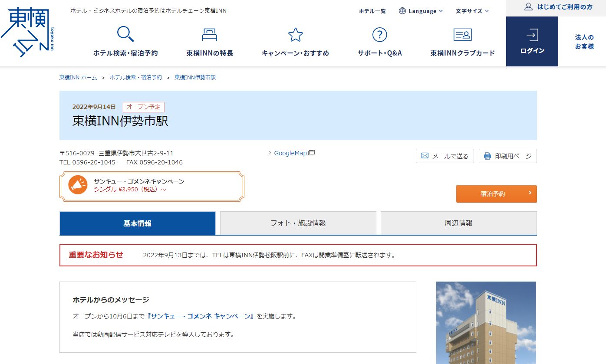Click ホテル検索・宿泊予約 breadcrumb link
This screenshot has height=364, width=606.
click(135, 77)
